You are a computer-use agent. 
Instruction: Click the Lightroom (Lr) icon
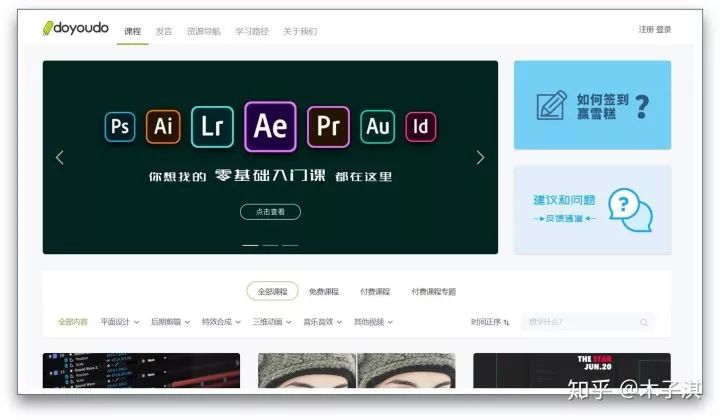coord(212,126)
